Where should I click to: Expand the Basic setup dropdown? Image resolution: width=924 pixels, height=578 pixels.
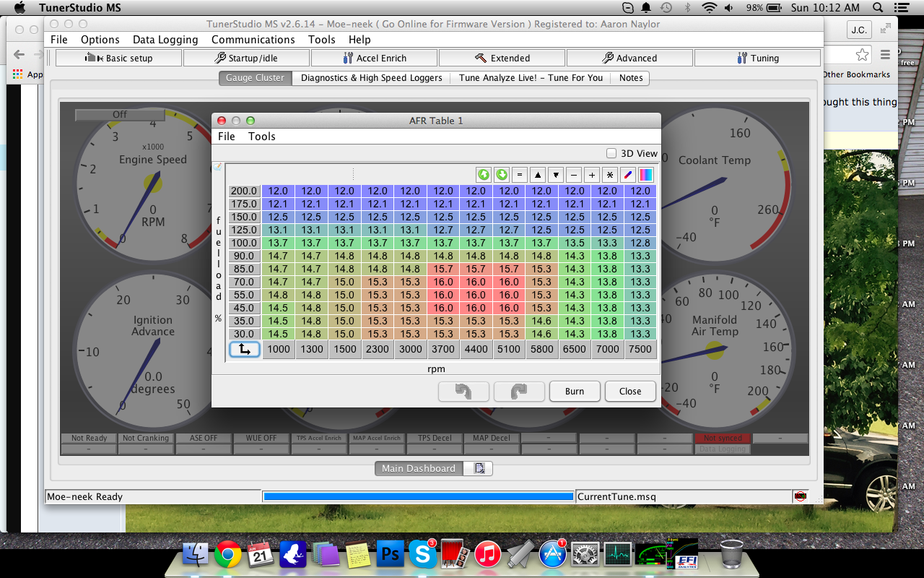[119, 58]
